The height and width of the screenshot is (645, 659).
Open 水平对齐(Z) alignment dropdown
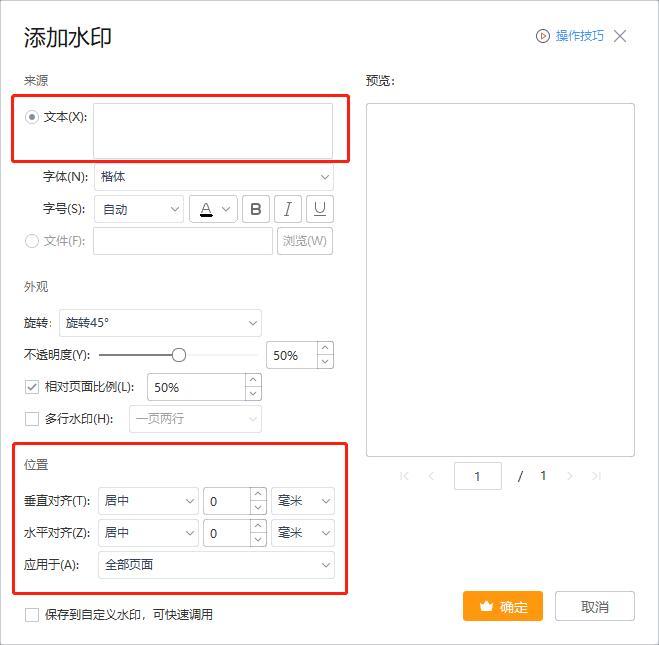[148, 533]
